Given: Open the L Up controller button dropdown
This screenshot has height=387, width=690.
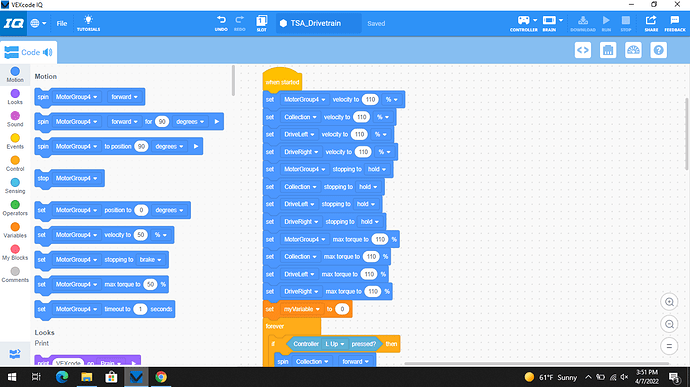Looking at the screenshot, I should [334, 344].
